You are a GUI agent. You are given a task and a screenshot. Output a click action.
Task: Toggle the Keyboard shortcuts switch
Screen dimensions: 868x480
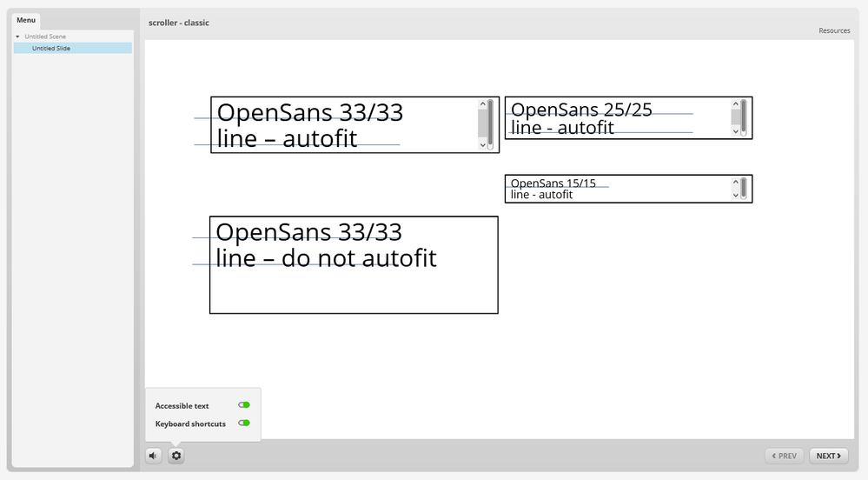[x=244, y=423]
